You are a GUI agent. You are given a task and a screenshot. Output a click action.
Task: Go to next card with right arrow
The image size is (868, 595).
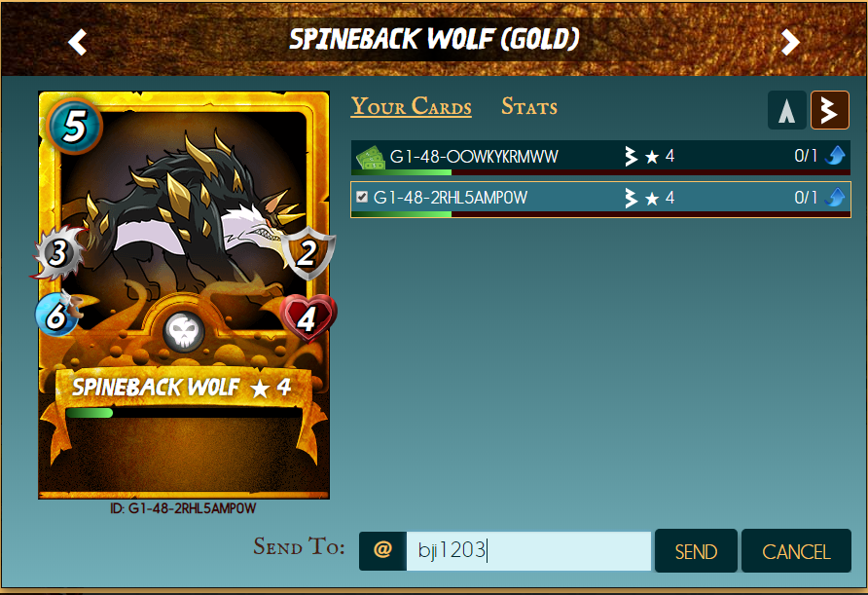tap(790, 42)
